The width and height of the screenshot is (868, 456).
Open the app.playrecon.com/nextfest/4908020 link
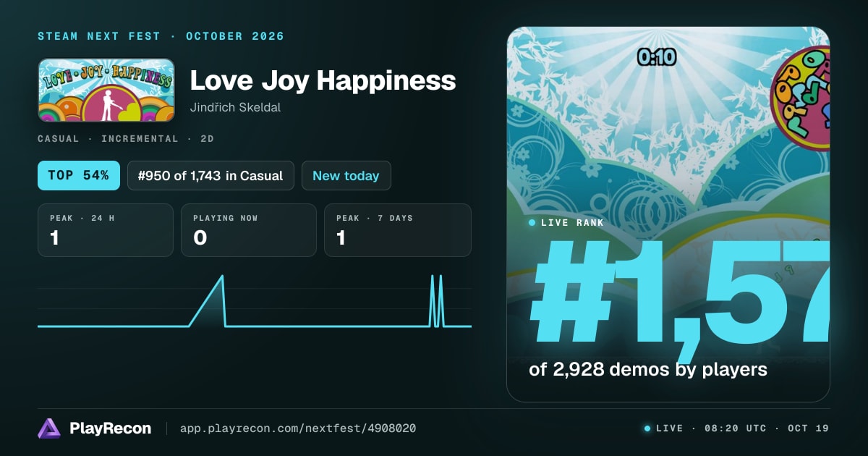[298, 428]
